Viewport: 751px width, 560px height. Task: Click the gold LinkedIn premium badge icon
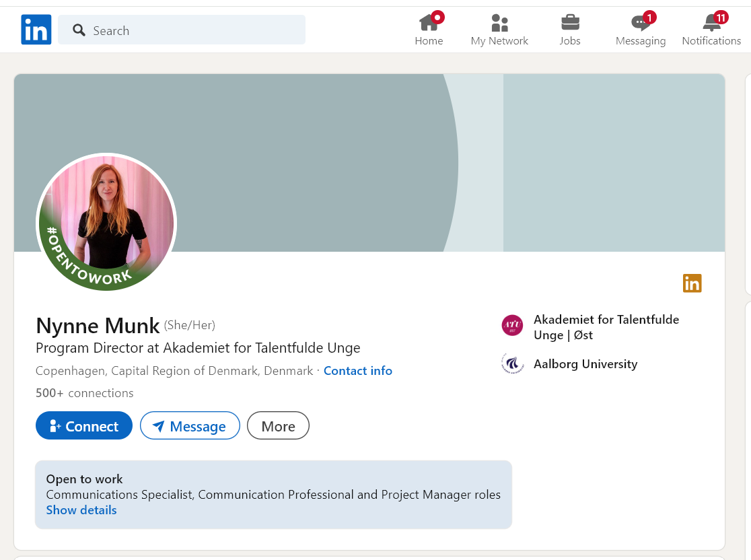(692, 283)
